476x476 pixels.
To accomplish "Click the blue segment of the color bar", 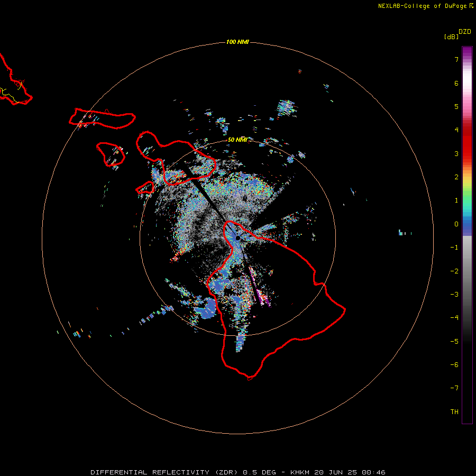I will (x=467, y=226).
